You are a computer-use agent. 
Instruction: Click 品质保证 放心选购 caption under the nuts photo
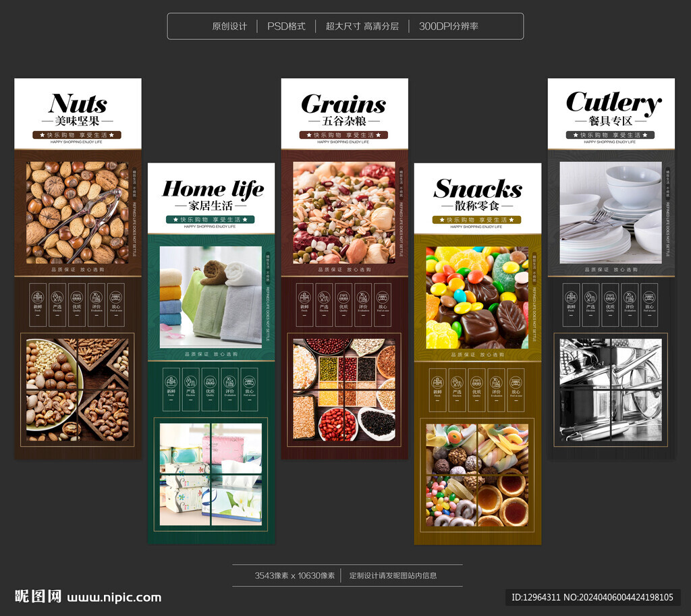78,270
